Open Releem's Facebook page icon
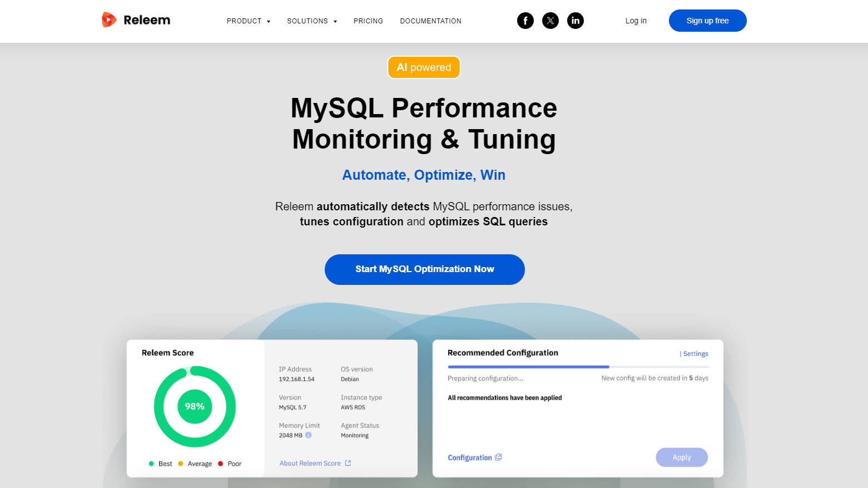868x488 pixels. 525,21
